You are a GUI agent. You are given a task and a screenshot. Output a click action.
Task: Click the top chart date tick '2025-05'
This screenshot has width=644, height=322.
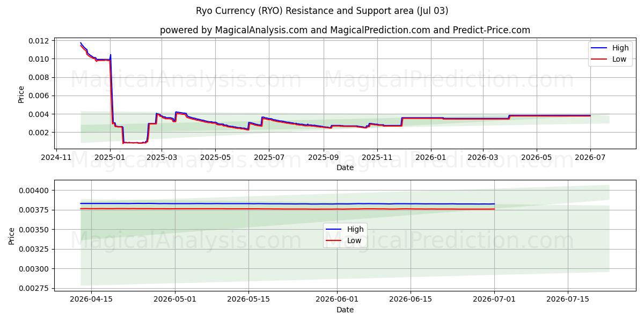click(215, 158)
